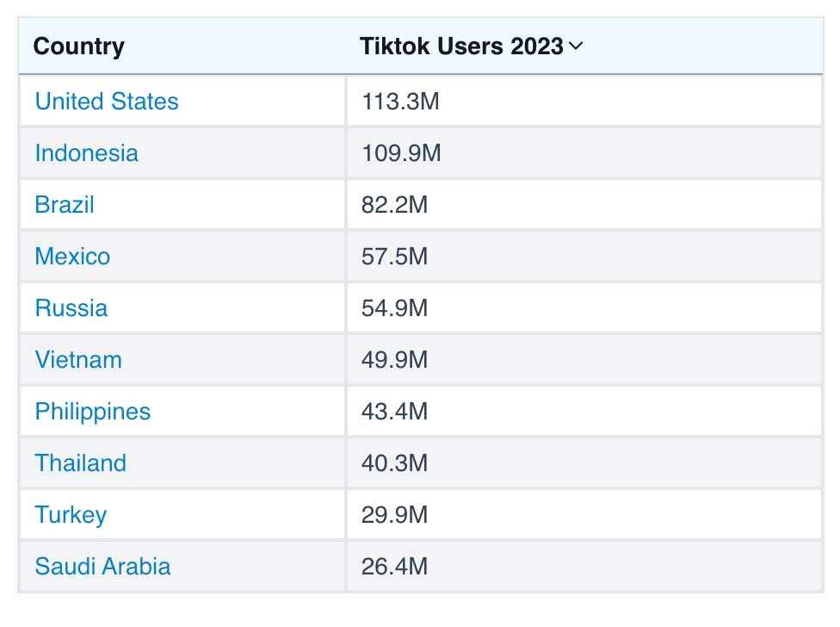Visit the Thailand country page
Screen dimensions: 840x627
click(x=80, y=463)
